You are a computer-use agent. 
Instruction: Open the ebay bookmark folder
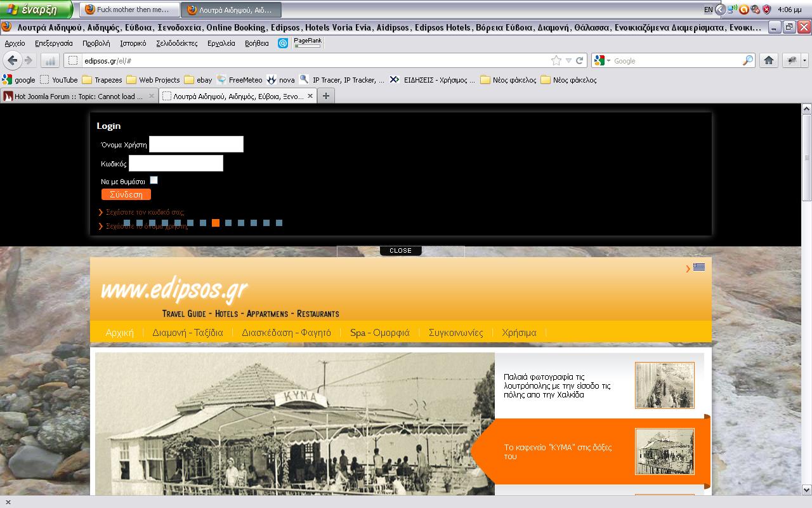coord(198,79)
